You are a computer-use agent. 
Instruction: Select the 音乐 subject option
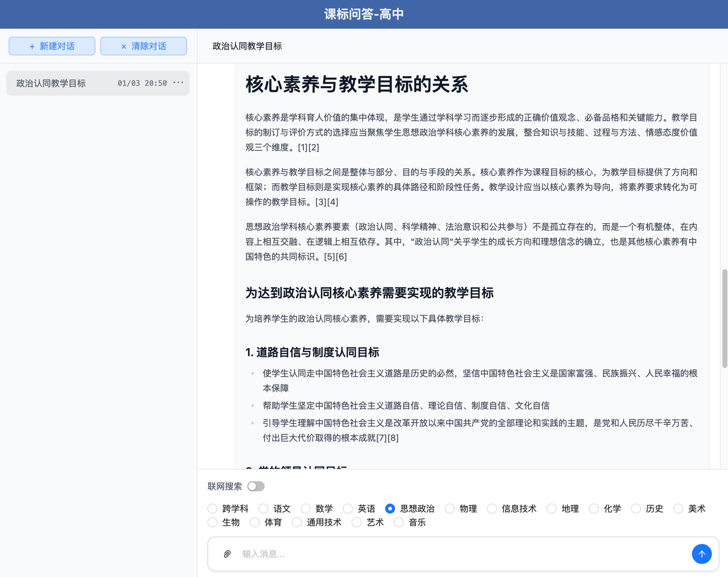coord(399,523)
